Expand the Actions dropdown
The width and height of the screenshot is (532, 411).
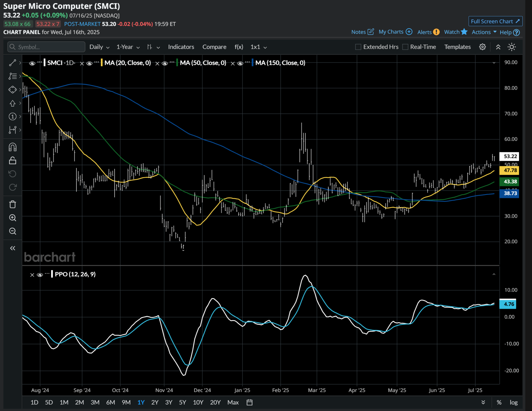coord(484,32)
